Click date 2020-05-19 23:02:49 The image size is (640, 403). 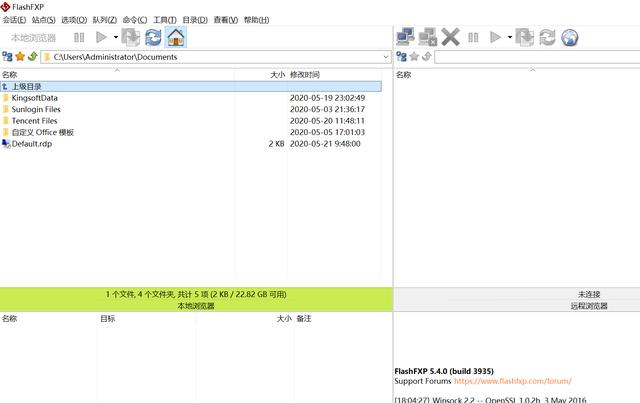327,98
